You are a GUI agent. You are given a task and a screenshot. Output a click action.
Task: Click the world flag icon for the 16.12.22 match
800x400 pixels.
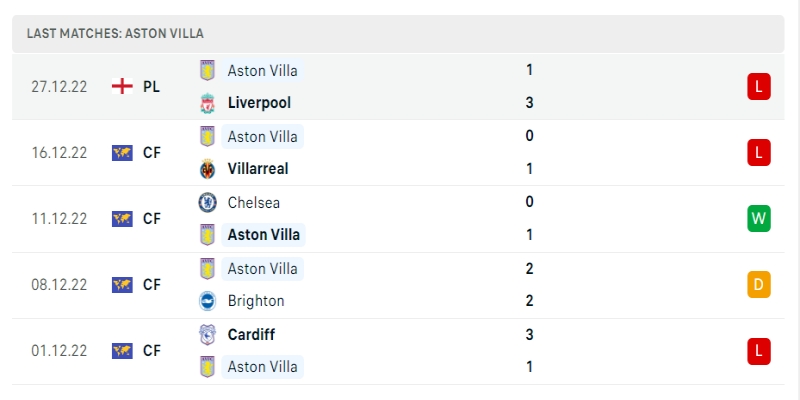click(x=123, y=152)
